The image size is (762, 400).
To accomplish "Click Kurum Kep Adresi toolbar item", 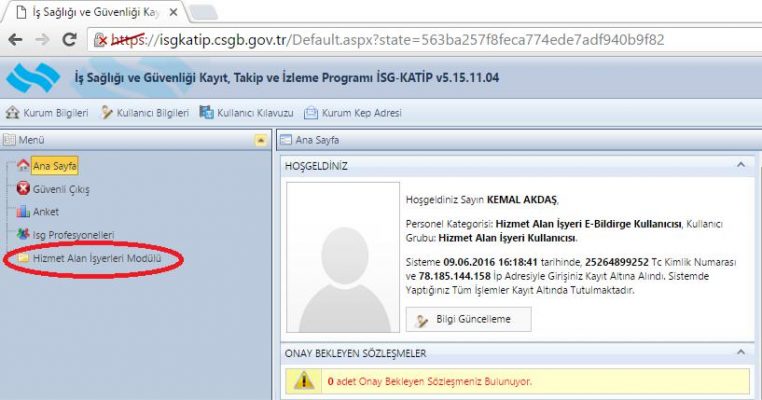I will click(352, 113).
